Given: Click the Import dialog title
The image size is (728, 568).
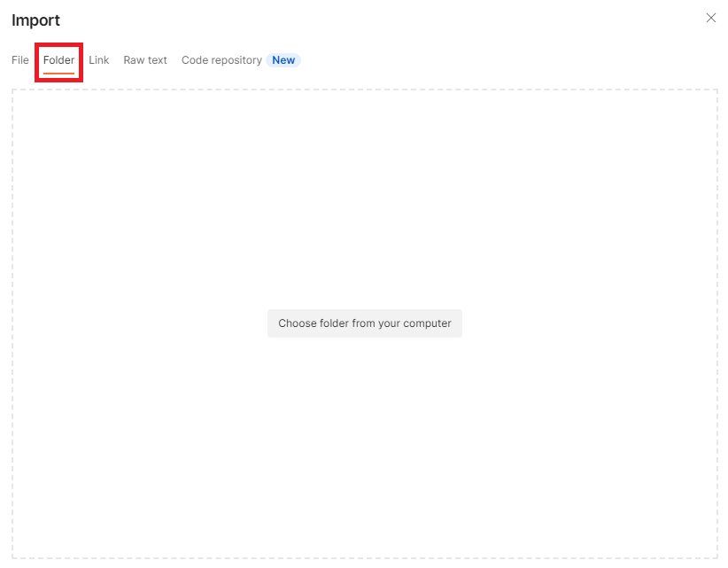Looking at the screenshot, I should pyautogui.click(x=35, y=19).
